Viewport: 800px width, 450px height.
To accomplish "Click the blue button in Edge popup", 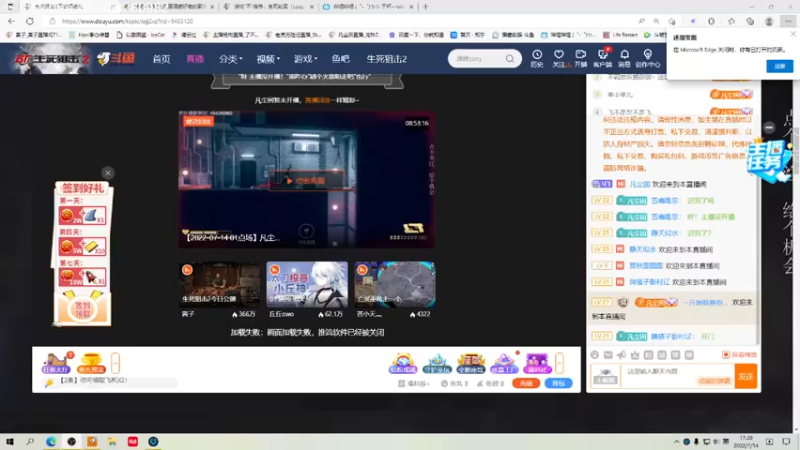I will 780,66.
